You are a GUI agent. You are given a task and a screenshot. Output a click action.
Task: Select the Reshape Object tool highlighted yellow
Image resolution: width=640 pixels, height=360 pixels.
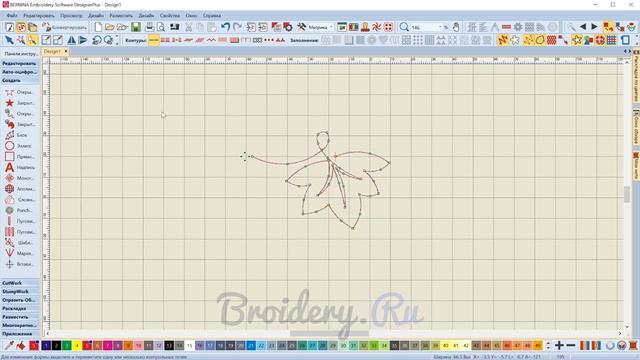coord(32,40)
